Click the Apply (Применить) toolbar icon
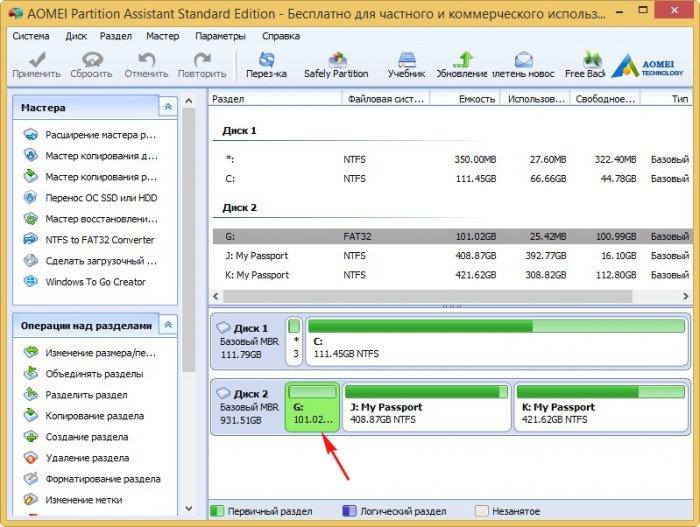Image resolution: width=700 pixels, height=527 pixels. 37,60
